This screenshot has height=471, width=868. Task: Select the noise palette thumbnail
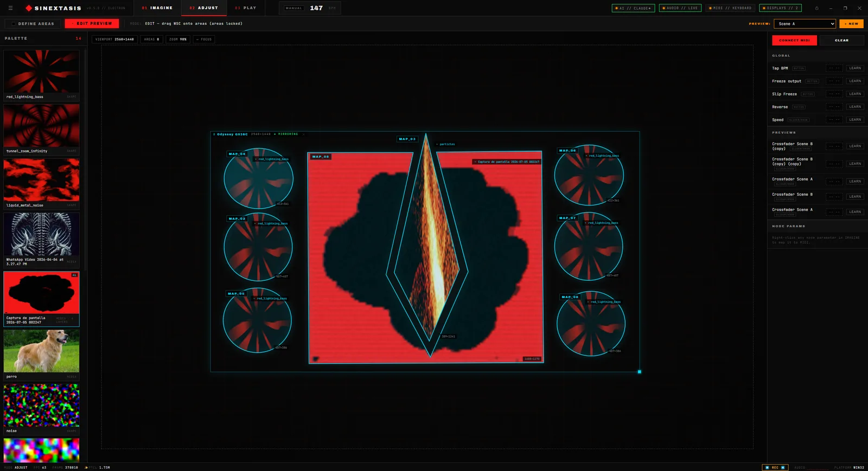coord(41,405)
